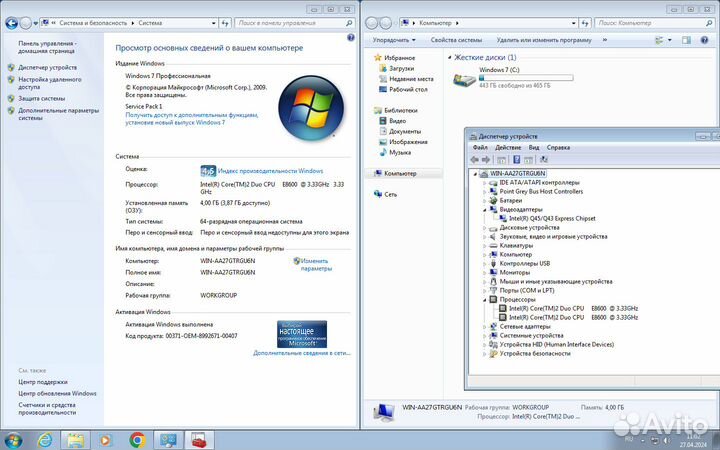Open the Справка menu in Device Manager

point(558,147)
